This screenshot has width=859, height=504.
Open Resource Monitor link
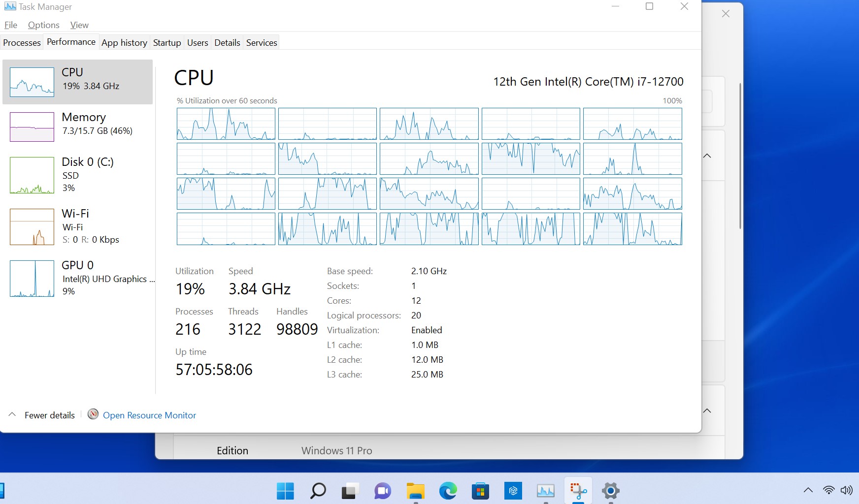click(x=149, y=415)
